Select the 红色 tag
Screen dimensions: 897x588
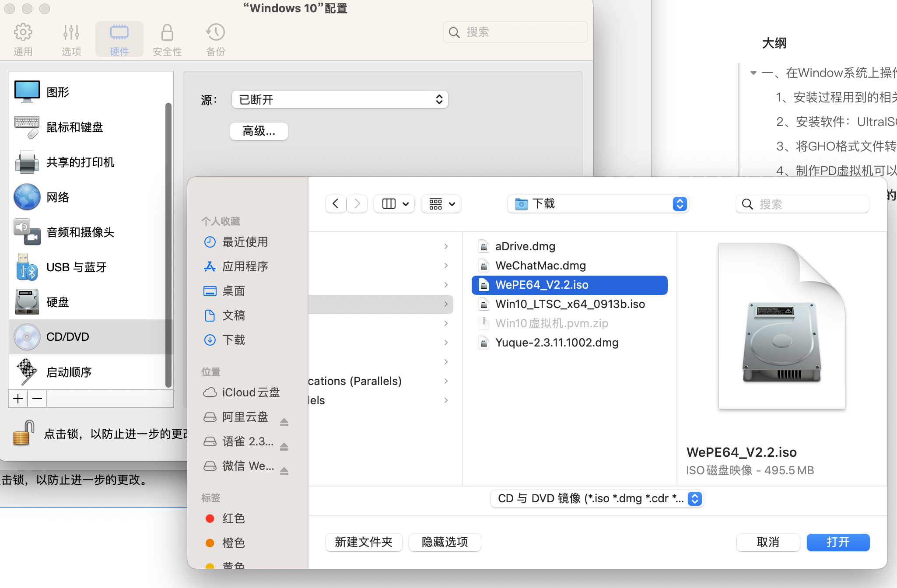pos(233,518)
